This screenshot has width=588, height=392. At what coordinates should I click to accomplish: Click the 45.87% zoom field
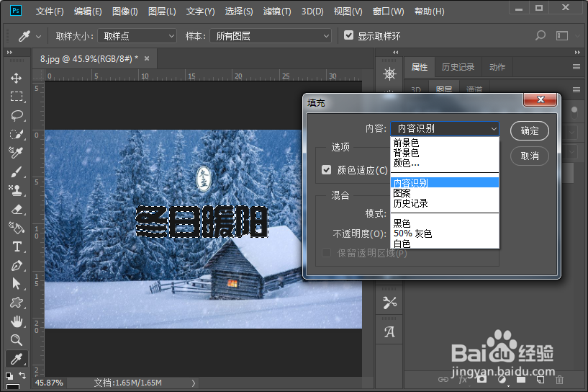click(49, 383)
